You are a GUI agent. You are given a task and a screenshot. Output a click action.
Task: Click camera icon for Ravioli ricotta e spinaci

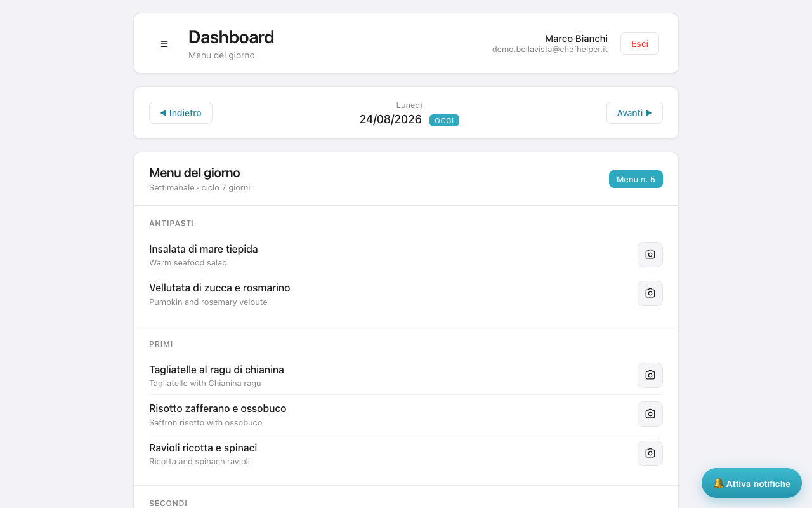pyautogui.click(x=650, y=453)
